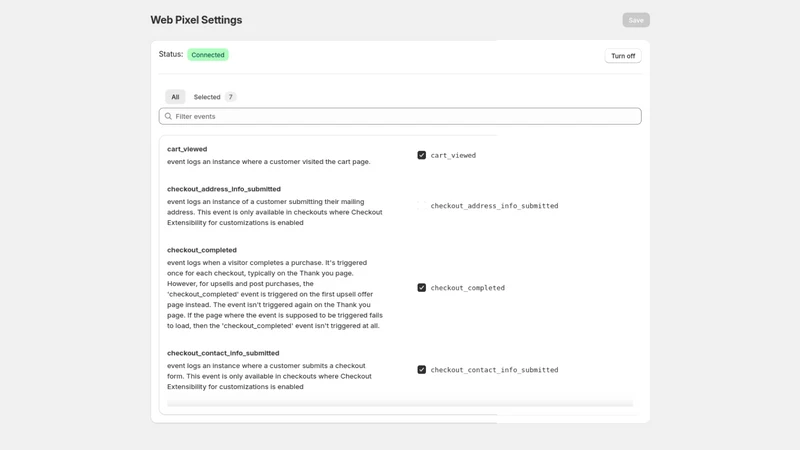The height and width of the screenshot is (450, 800).
Task: Focus the Filter events search field
Action: (x=400, y=116)
